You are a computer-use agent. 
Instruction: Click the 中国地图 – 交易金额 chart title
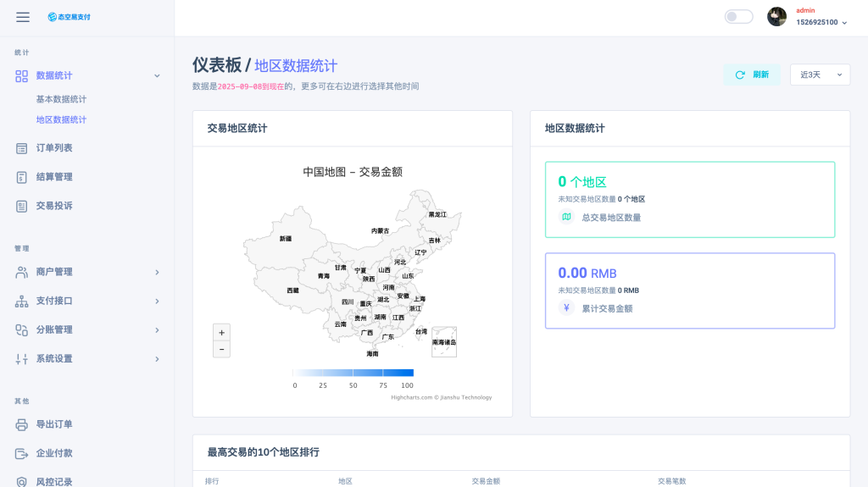click(x=353, y=172)
